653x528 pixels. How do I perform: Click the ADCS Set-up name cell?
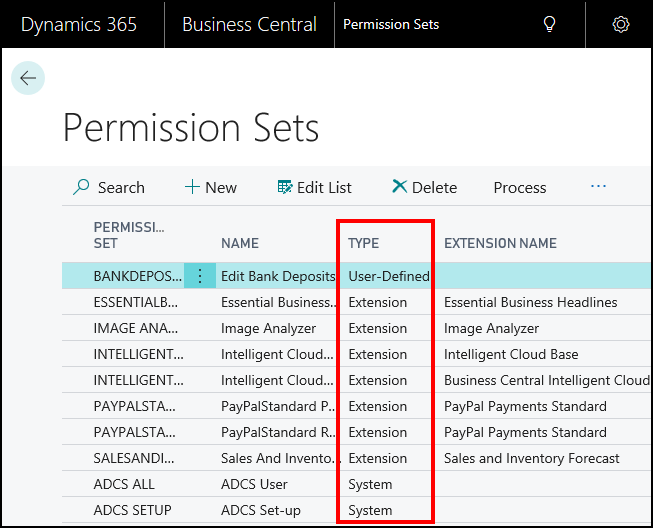(261, 511)
